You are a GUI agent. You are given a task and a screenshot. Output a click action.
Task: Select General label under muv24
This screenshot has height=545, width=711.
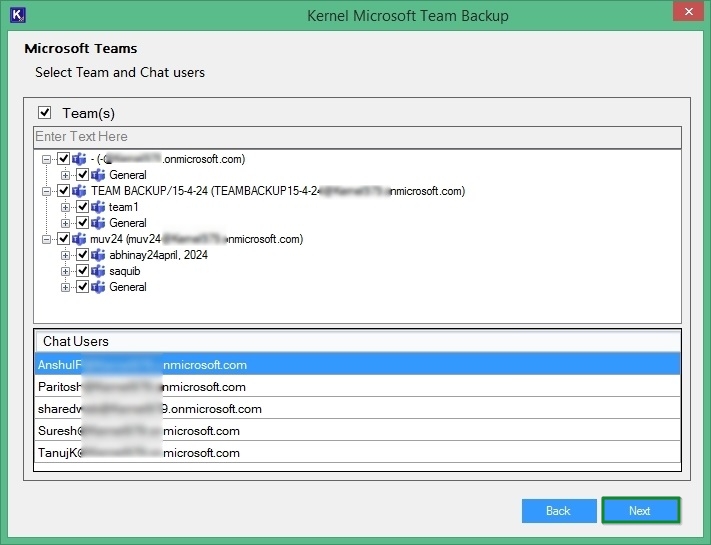coord(128,287)
